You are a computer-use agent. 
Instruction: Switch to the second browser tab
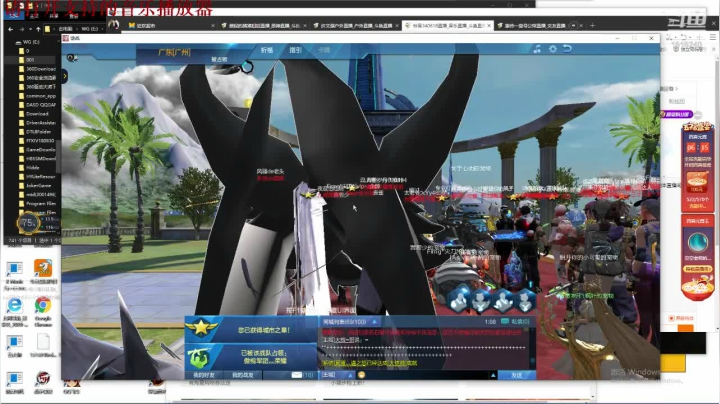pyautogui.click(x=263, y=25)
